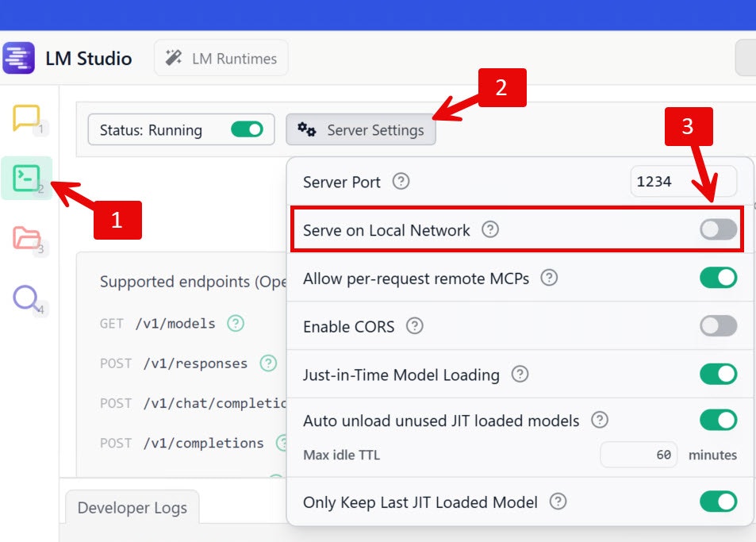Viewport: 756px width, 542px height.
Task: Open the Server Settings dropdown button
Action: [361, 129]
